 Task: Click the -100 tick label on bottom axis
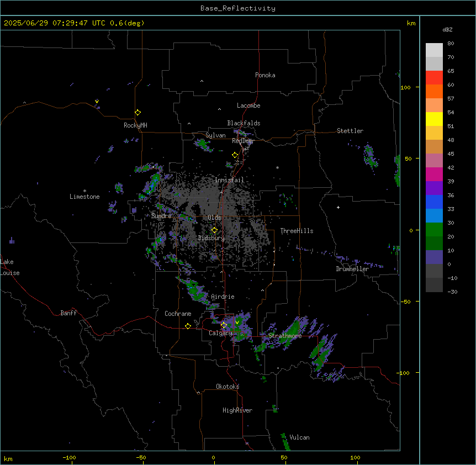[x=69, y=457]
